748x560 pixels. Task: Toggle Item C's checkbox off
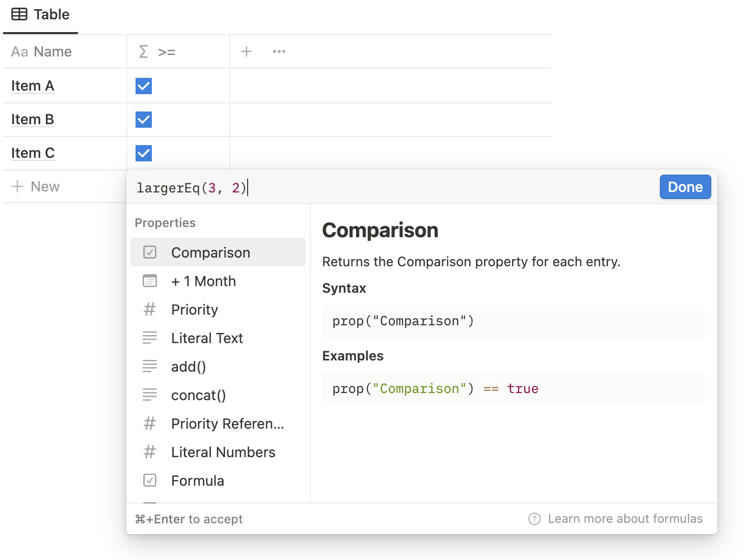143,153
